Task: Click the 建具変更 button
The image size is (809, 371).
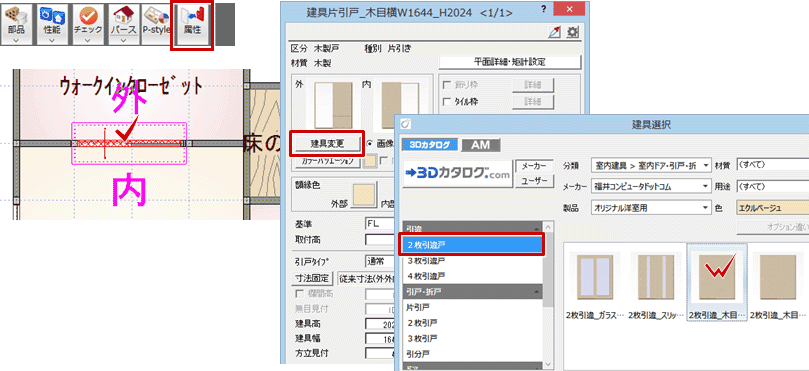Action: [x=327, y=143]
